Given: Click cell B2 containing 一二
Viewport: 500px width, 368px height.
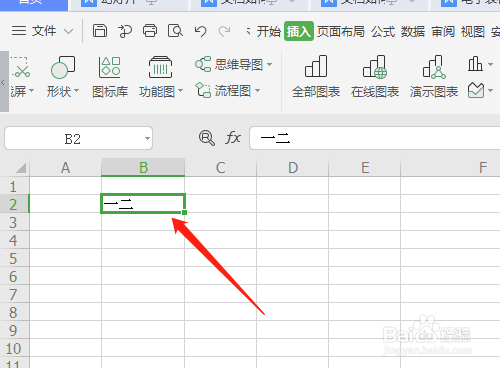Looking at the screenshot, I should pos(143,203).
